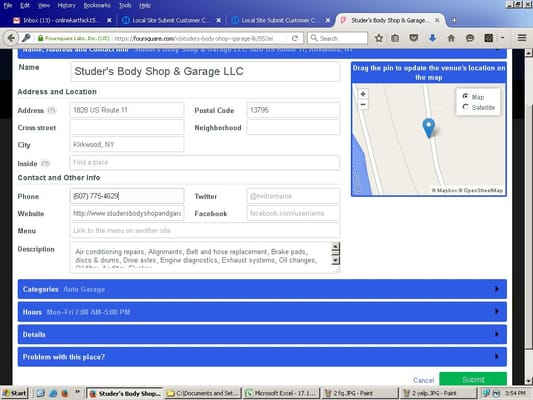Viewport: 533px width, 400px height.
Task: Open the History menu
Action: 66,5
